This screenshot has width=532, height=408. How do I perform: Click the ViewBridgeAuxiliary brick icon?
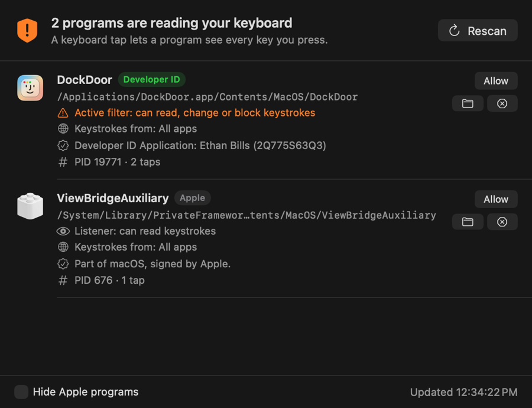(30, 206)
